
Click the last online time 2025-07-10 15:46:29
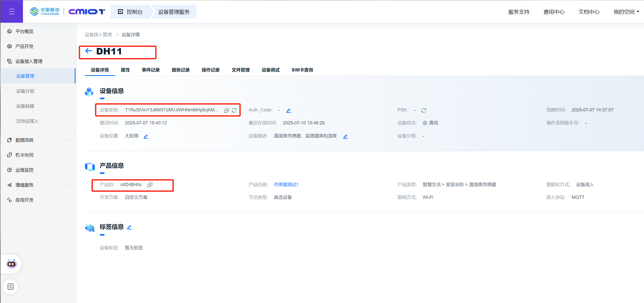point(304,123)
